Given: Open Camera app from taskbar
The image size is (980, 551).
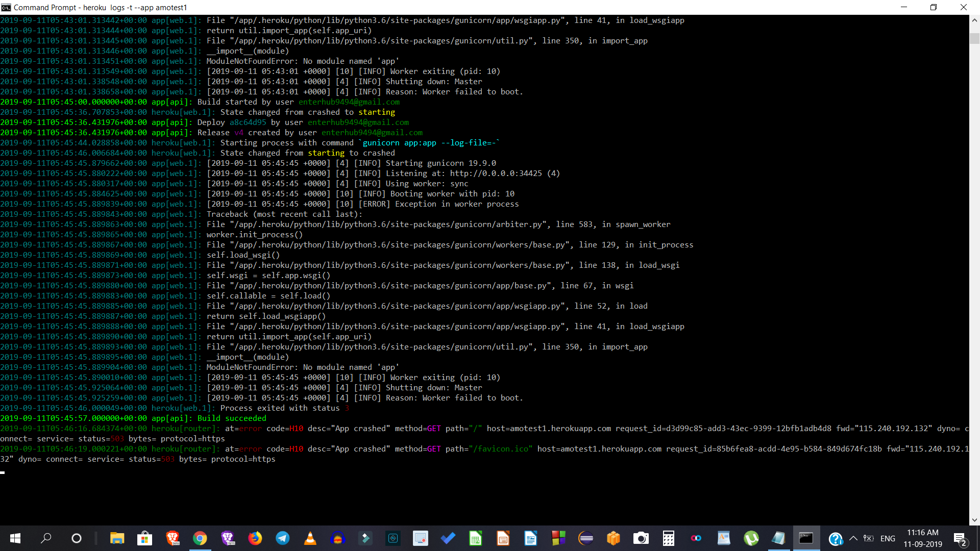Looking at the screenshot, I should tap(641, 538).
